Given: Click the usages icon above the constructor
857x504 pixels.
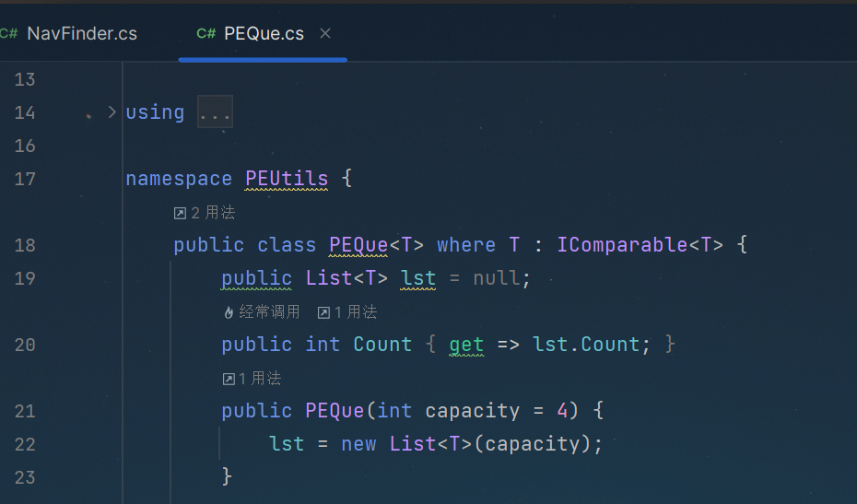Looking at the screenshot, I should pos(229,379).
